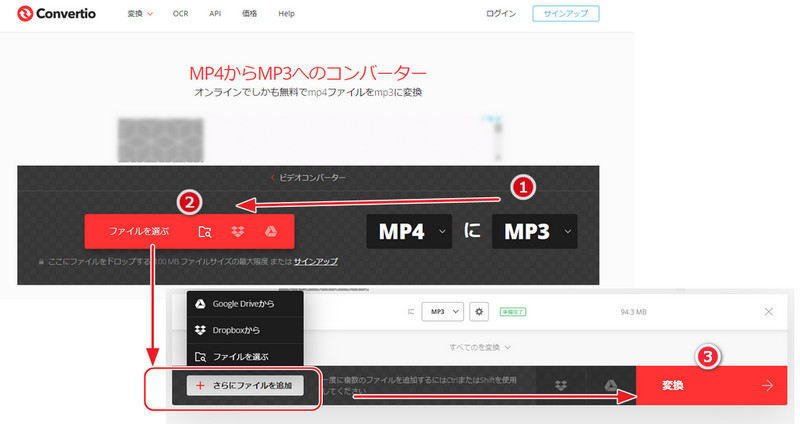This screenshot has height=424, width=800.
Task: Open the 変換 menu in navbar
Action: [140, 14]
